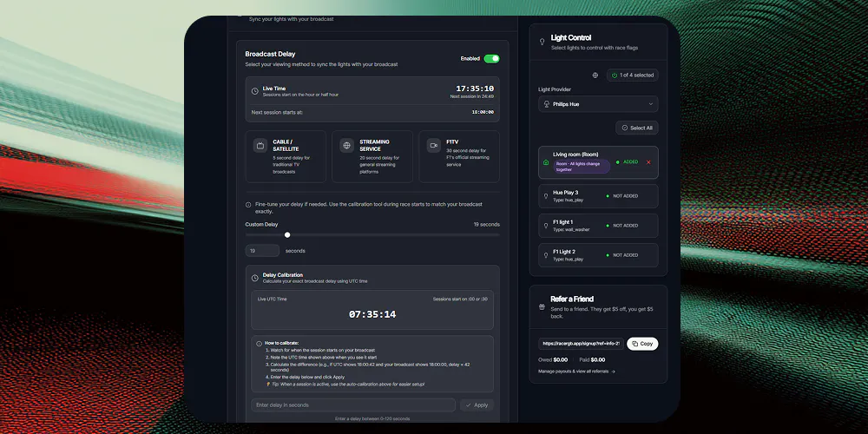Click the Philips Hue provider lamp icon
Viewport: 868px width, 434px height.
click(547, 104)
